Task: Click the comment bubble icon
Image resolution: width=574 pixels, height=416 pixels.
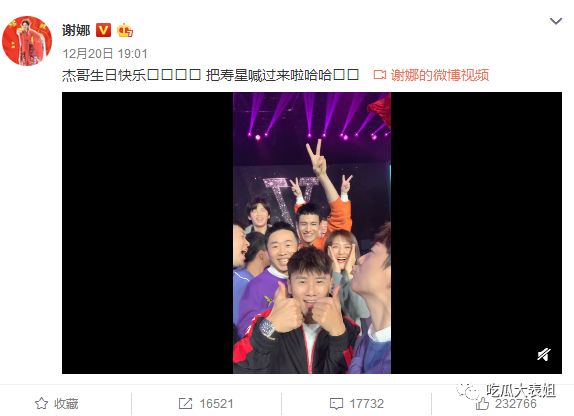Action: point(336,404)
